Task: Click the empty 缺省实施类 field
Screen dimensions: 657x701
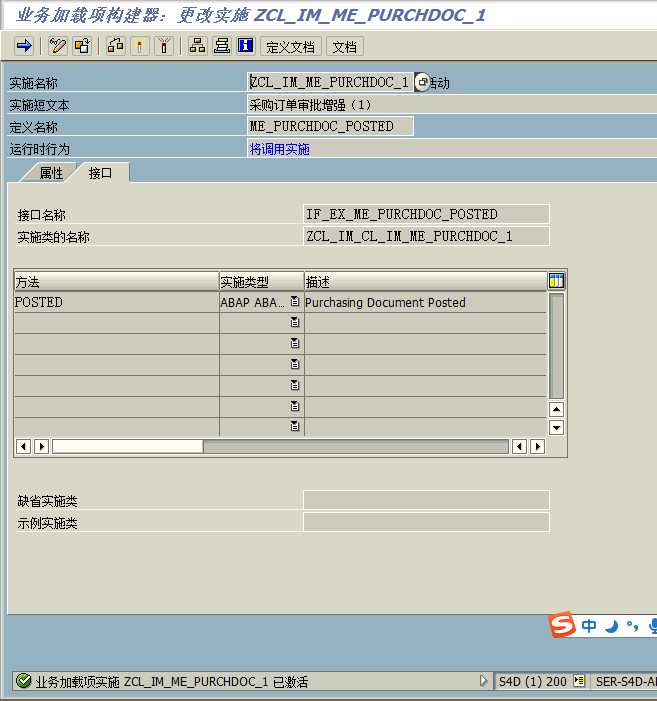Action: pyautogui.click(x=426, y=500)
